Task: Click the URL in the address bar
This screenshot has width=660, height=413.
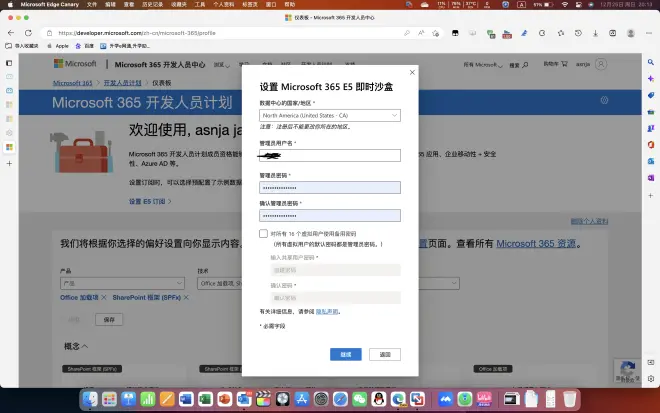Action: pyautogui.click(x=137, y=33)
